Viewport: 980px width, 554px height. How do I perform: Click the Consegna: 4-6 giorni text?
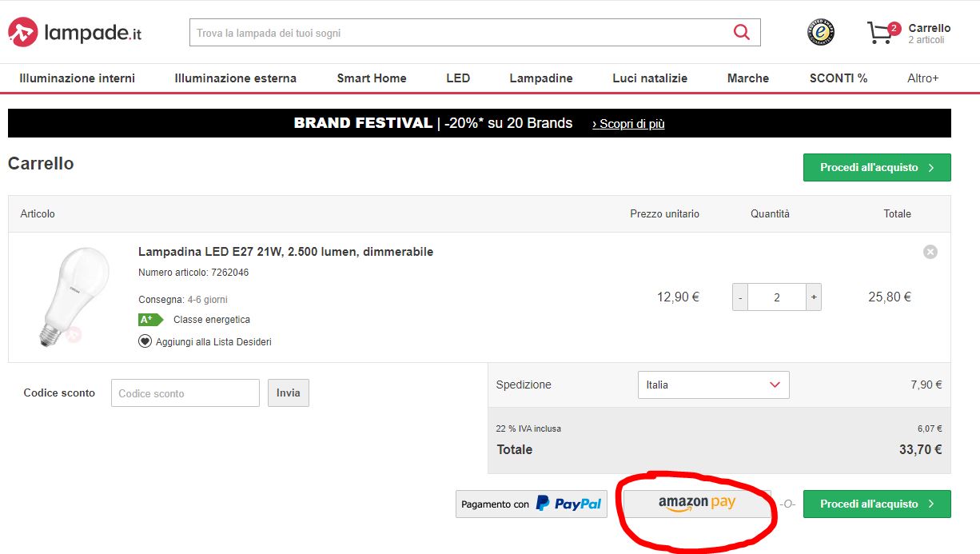tap(183, 300)
